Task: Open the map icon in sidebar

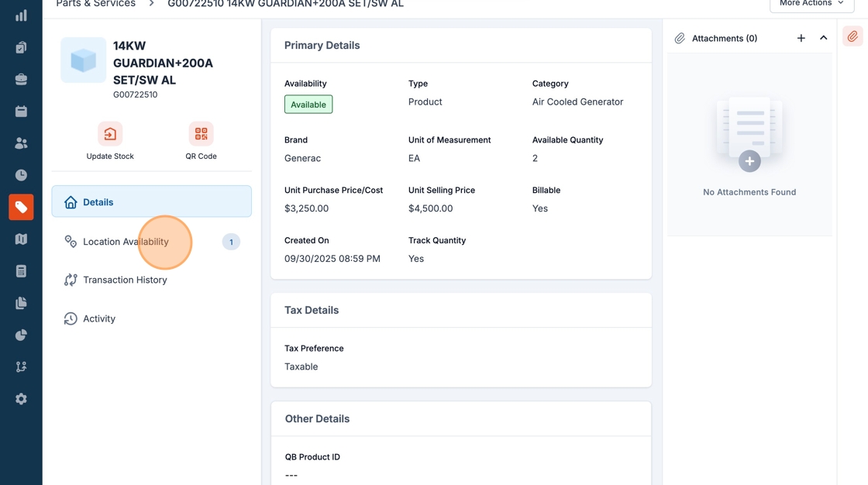Action: coord(21,239)
